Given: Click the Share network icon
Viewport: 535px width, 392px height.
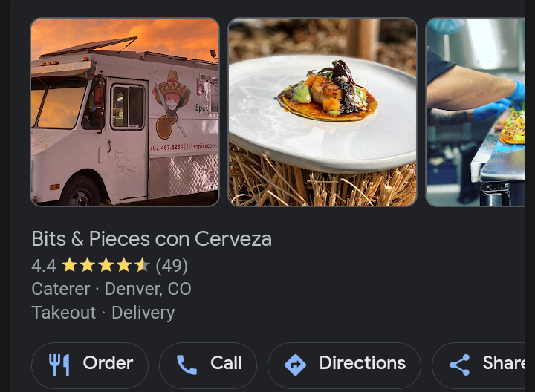Looking at the screenshot, I should tap(460, 365).
